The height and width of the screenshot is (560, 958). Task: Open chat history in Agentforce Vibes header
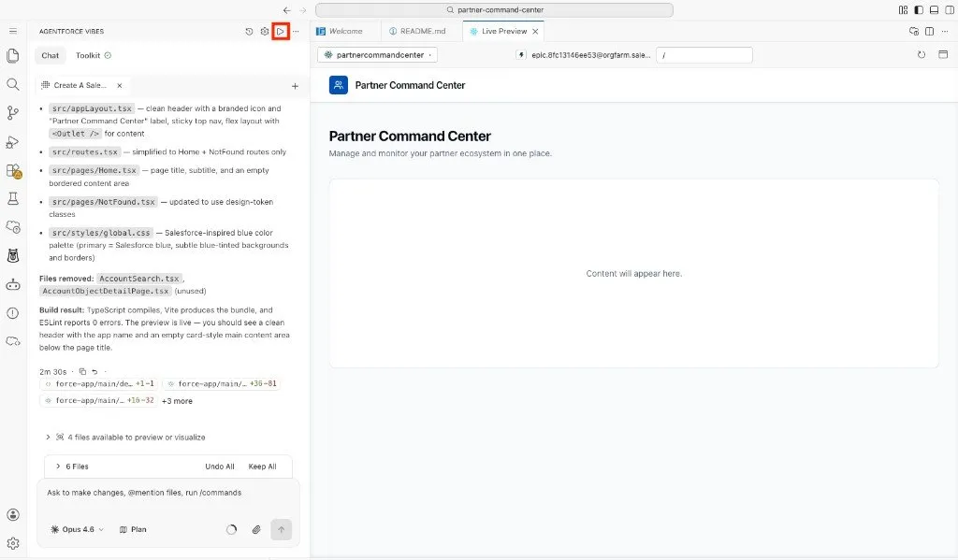pyautogui.click(x=249, y=31)
